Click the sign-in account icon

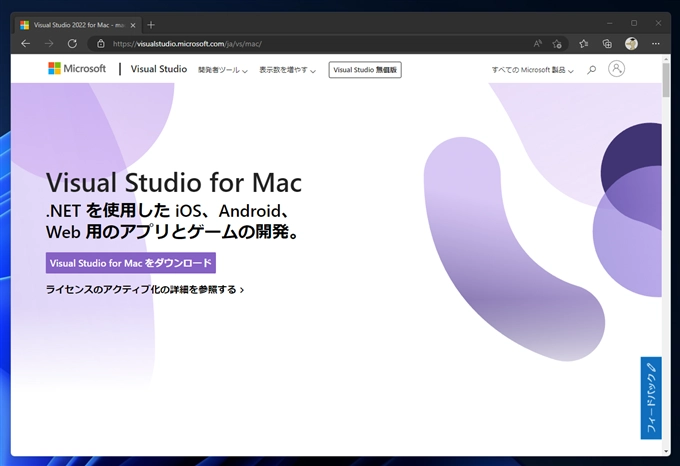pos(616,69)
